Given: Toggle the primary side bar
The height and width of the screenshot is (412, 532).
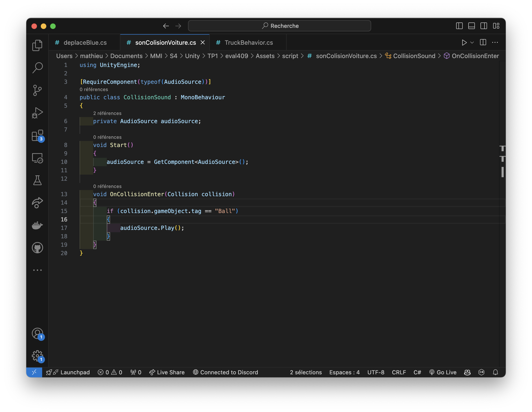Looking at the screenshot, I should pyautogui.click(x=459, y=26).
